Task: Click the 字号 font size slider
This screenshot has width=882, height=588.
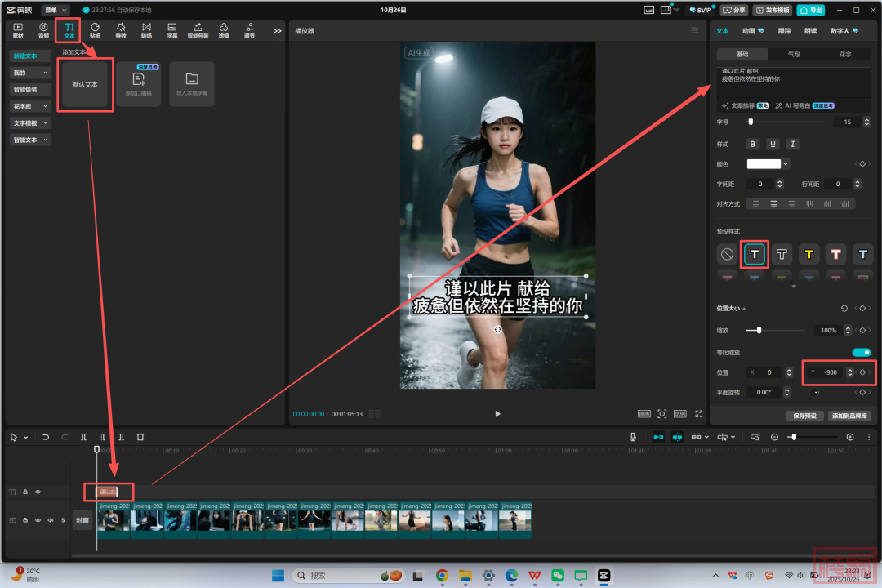Action: point(784,122)
